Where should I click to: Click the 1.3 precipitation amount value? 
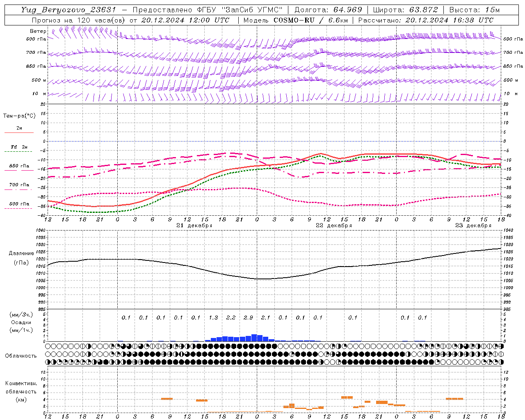213,317
